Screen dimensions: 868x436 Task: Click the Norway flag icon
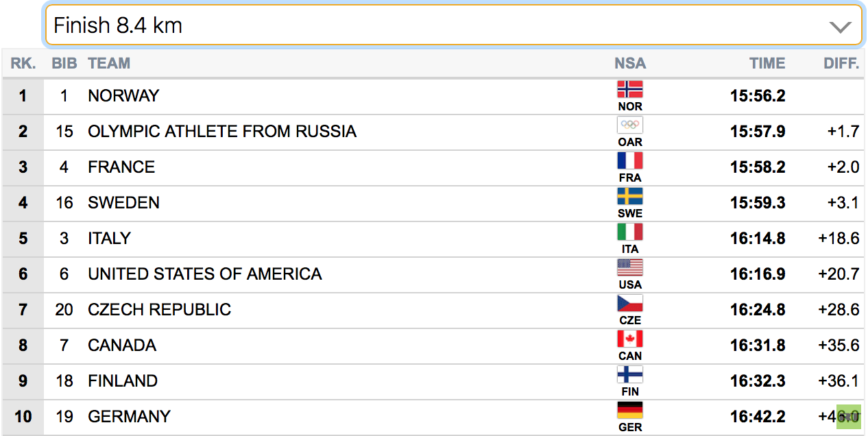(629, 89)
